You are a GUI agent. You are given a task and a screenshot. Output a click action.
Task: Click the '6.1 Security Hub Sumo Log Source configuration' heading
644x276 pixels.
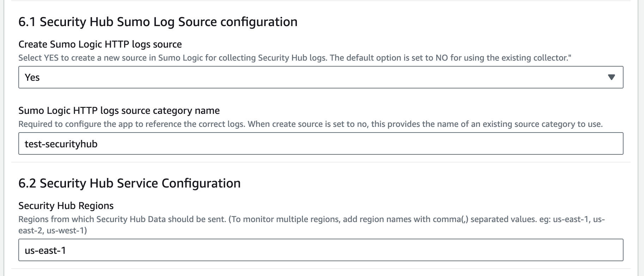click(158, 22)
